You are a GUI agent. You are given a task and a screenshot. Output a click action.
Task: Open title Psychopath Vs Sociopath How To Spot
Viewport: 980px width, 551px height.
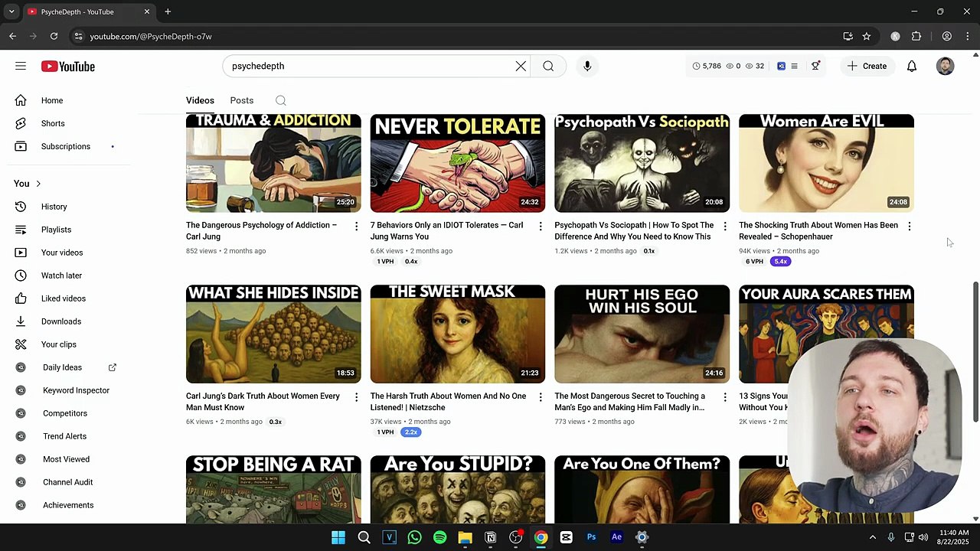634,230
